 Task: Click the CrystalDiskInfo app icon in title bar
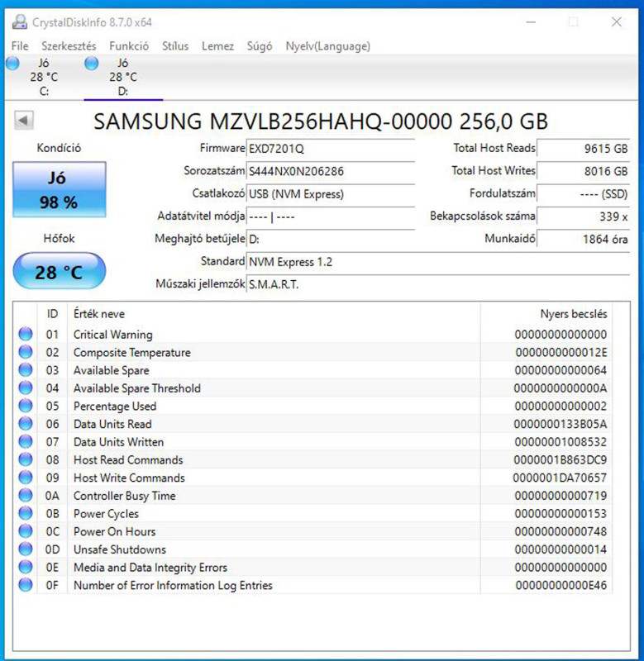coord(20,22)
